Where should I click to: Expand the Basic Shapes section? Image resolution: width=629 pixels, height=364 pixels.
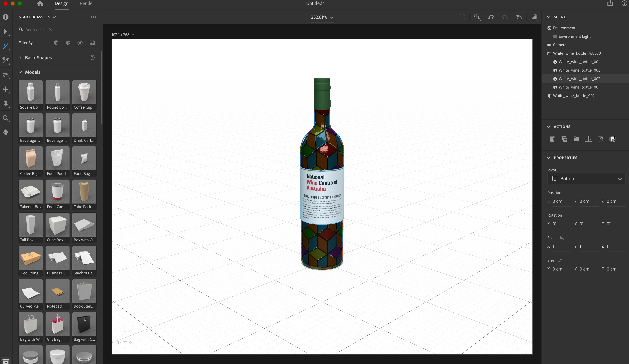[20, 58]
